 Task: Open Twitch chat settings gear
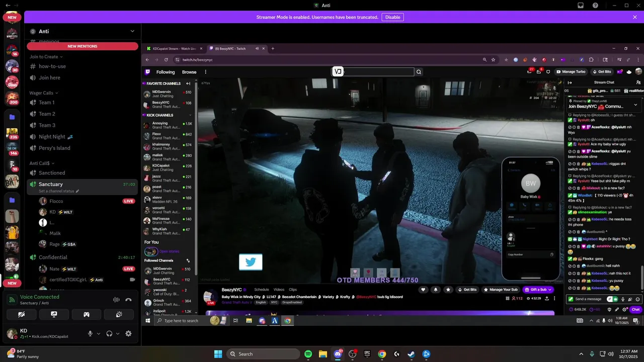pyautogui.click(x=624, y=309)
